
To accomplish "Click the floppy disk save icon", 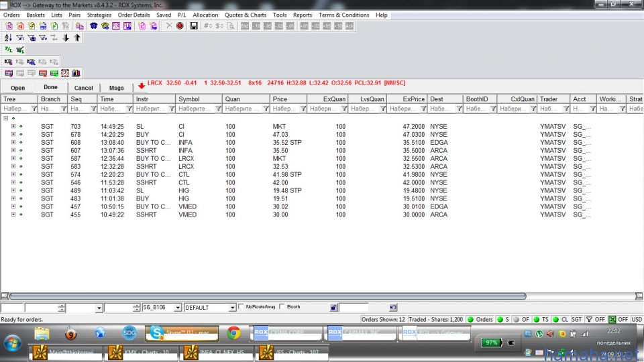I will coord(194,26).
